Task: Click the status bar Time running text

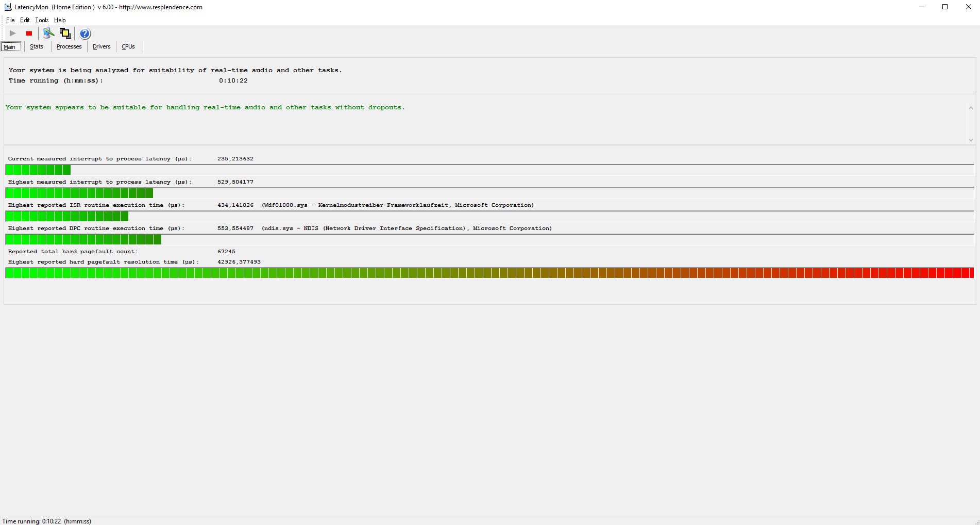Action: coord(47,521)
